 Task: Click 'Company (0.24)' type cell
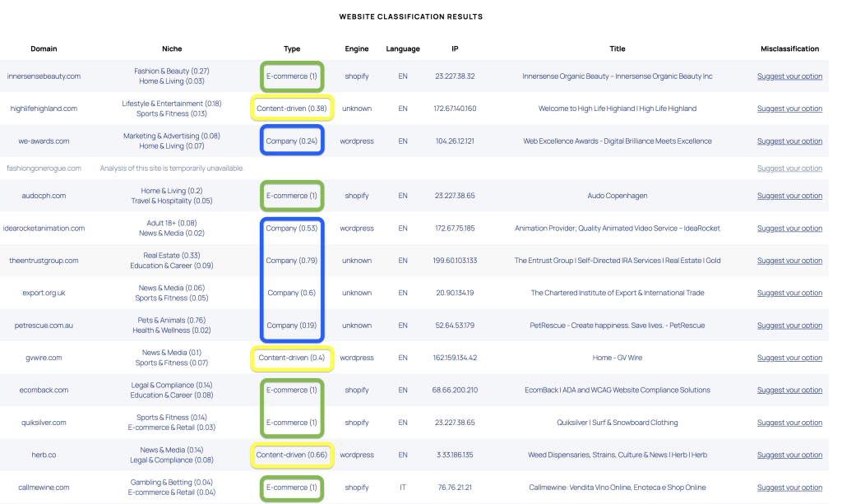pos(292,141)
